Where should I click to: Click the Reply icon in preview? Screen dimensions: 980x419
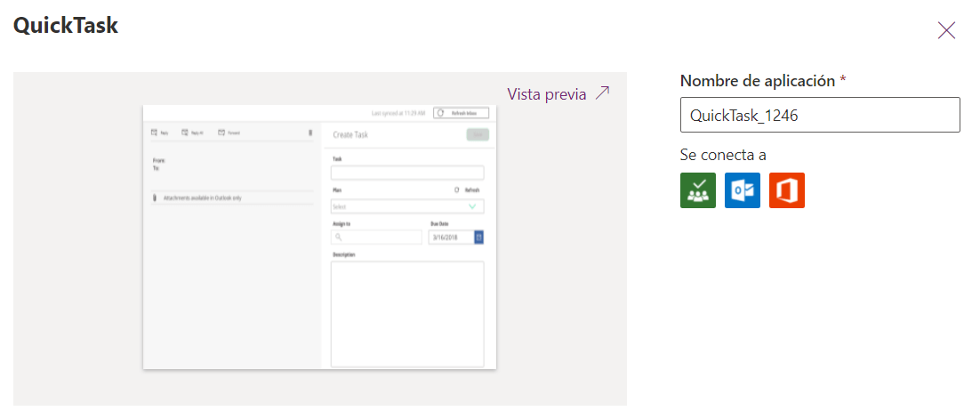[154, 133]
